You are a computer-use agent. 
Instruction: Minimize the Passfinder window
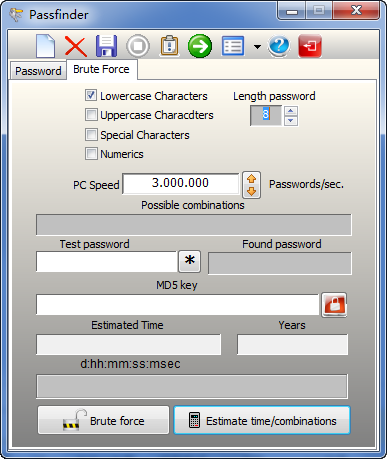click(292, 11)
